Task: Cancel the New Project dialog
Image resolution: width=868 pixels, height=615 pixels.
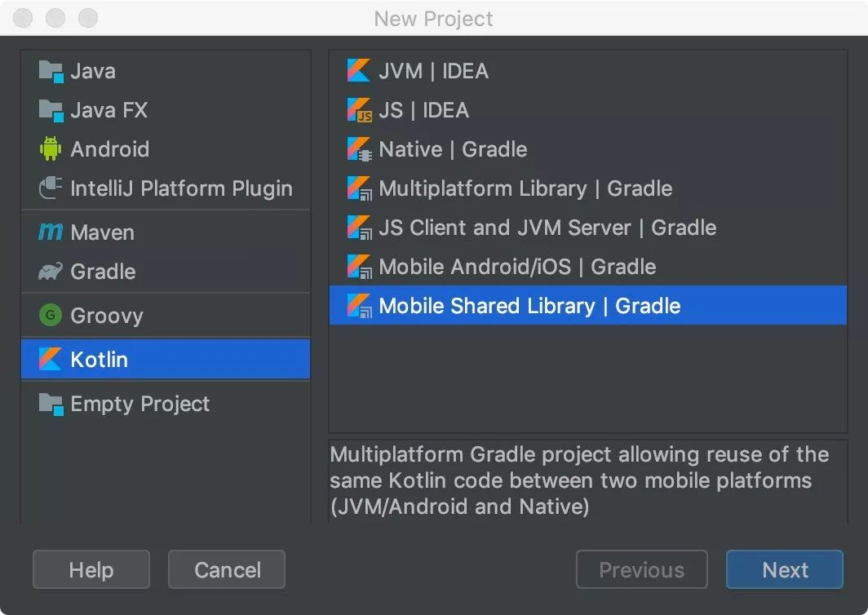Action: [227, 569]
